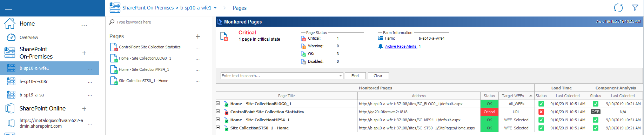Screen dimensions: 644x135
Task: Open the Active Page Alerts link
Action: point(401,46)
